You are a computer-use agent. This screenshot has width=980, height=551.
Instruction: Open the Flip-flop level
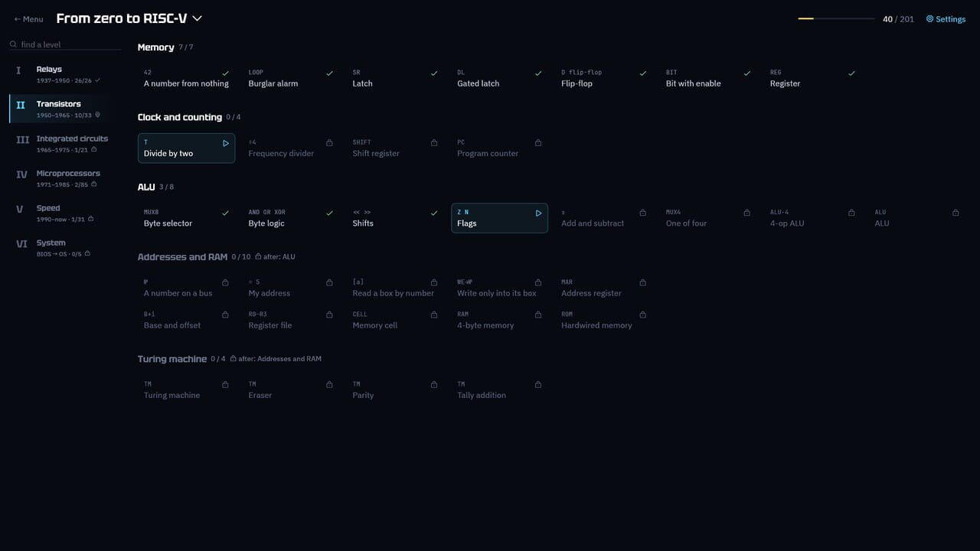604,79
